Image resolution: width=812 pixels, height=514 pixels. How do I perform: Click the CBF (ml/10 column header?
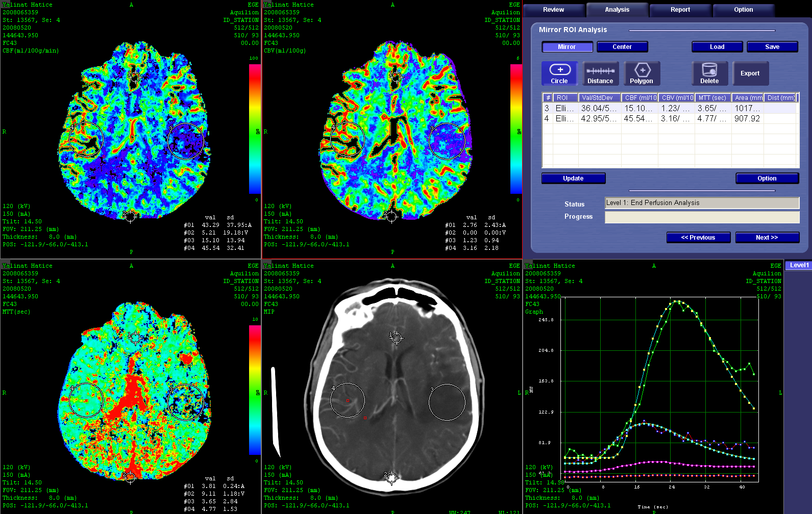coord(639,97)
